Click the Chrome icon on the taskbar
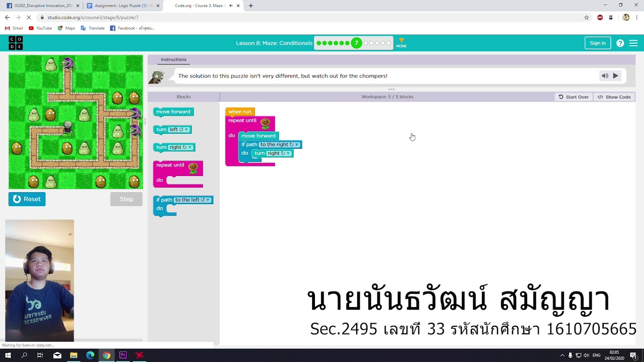The image size is (644, 362). pyautogui.click(x=107, y=355)
